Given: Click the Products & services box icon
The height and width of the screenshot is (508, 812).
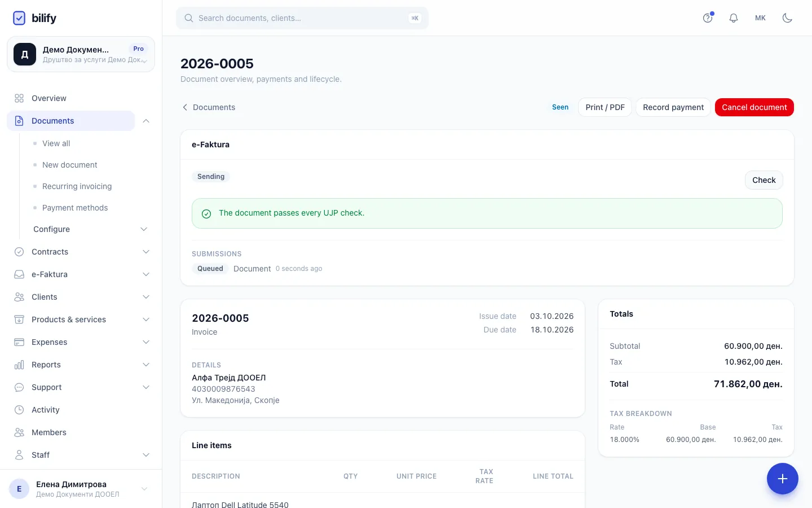Looking at the screenshot, I should click(x=19, y=319).
